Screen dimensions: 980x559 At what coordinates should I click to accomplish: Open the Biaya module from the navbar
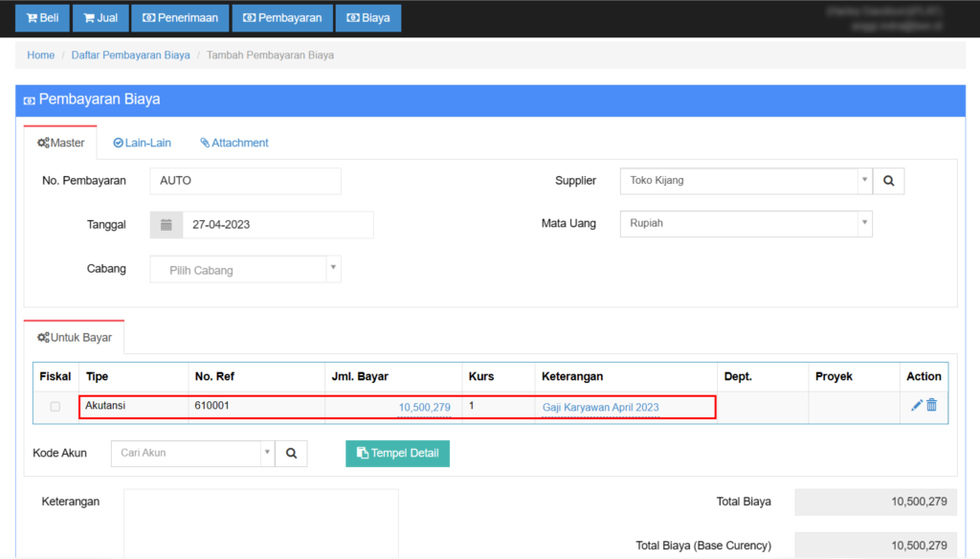[367, 17]
